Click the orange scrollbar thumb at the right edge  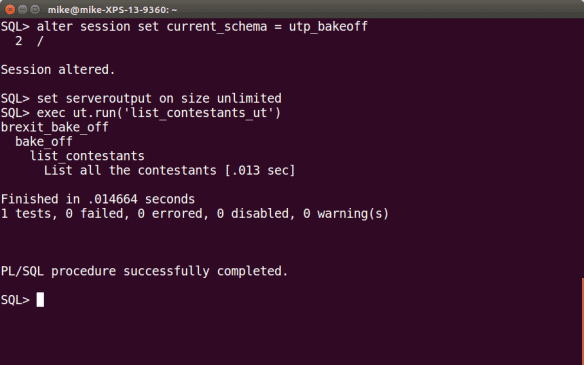583,321
